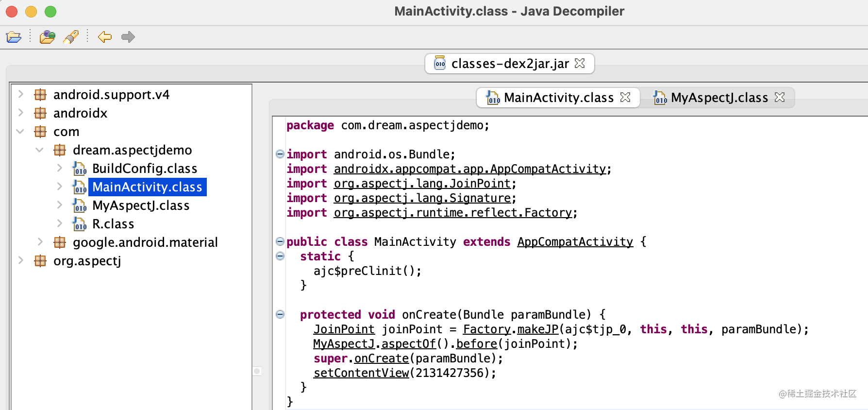The image size is (868, 410).
Task: Open org.aspectj.lang.JoinPoint import link
Action: click(x=422, y=184)
